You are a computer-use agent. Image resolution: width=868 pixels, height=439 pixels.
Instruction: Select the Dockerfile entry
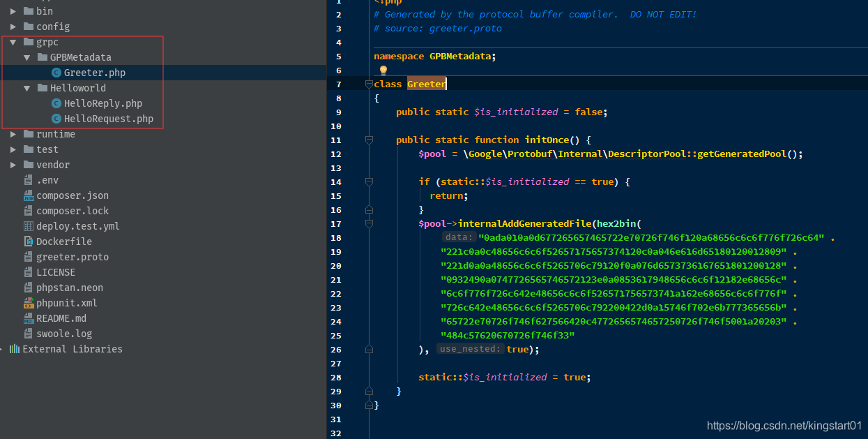[64, 241]
